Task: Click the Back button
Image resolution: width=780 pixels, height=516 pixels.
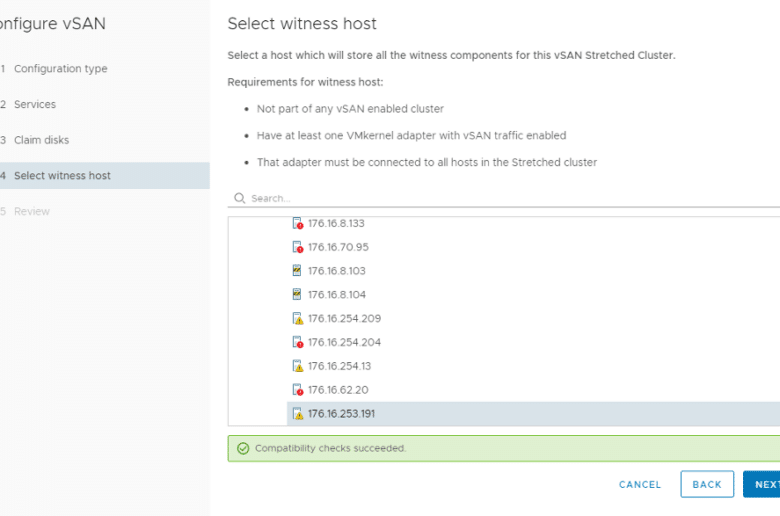Action: tap(707, 484)
